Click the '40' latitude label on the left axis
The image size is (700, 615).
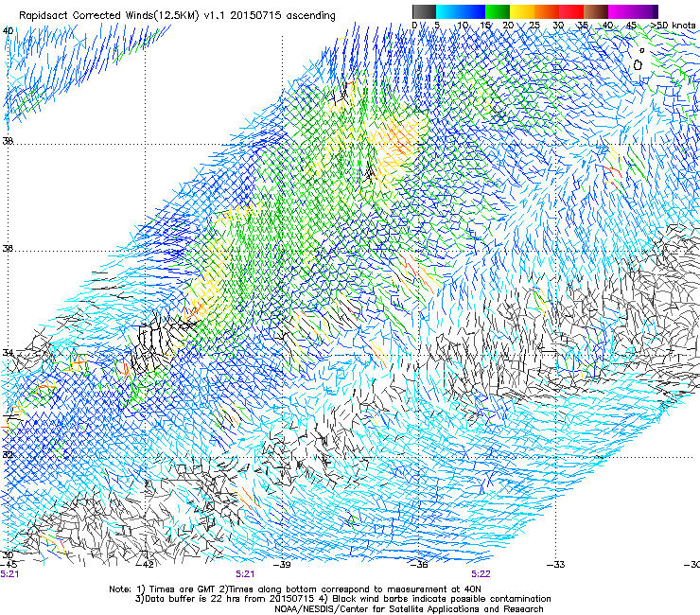(x=8, y=30)
